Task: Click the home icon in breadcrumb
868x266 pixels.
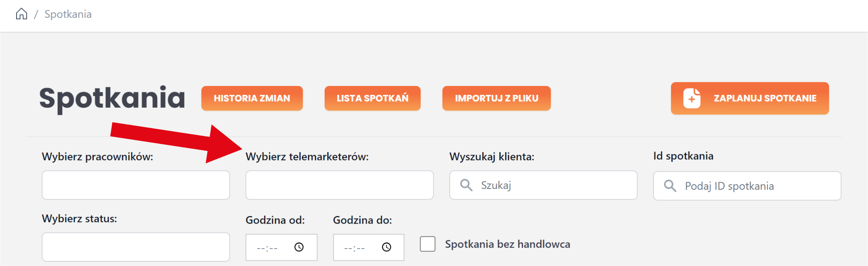Action: point(22,14)
